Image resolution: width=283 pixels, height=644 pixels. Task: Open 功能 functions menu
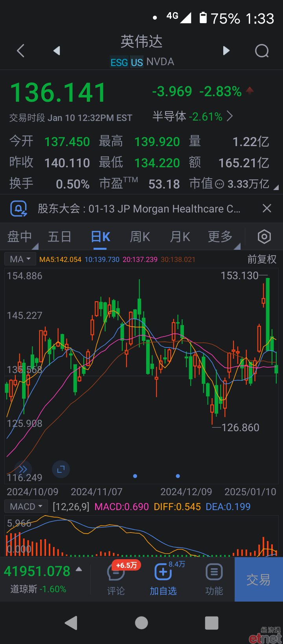214,580
